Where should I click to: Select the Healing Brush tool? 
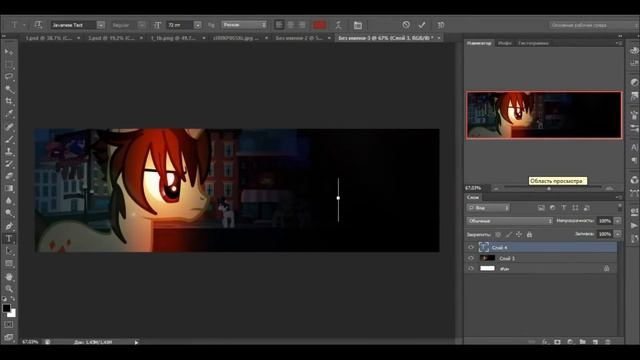[x=9, y=127]
